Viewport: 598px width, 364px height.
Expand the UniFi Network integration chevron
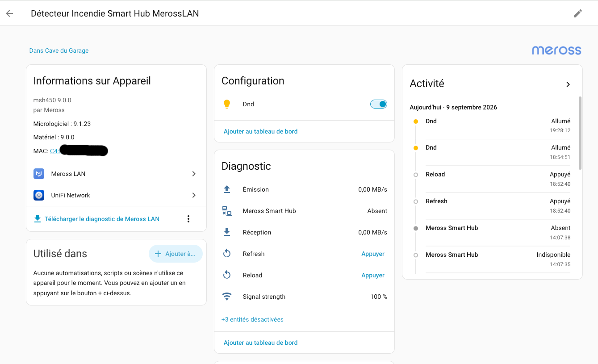point(194,195)
